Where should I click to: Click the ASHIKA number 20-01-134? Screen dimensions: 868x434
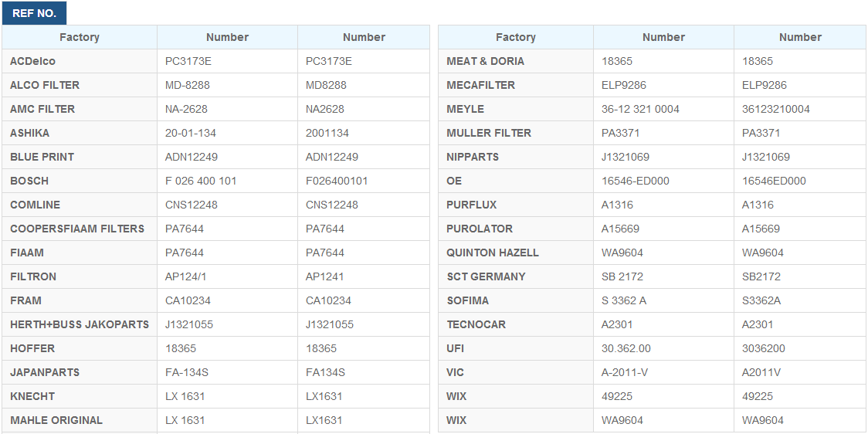pyautogui.click(x=191, y=133)
